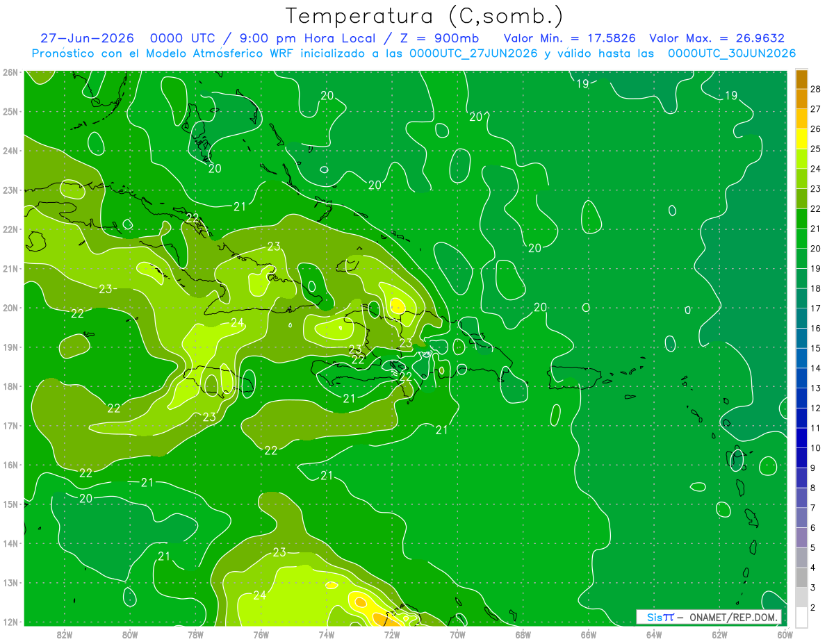Click the '16N' latitude label
This screenshot has width=834, height=644.
pos(10,465)
